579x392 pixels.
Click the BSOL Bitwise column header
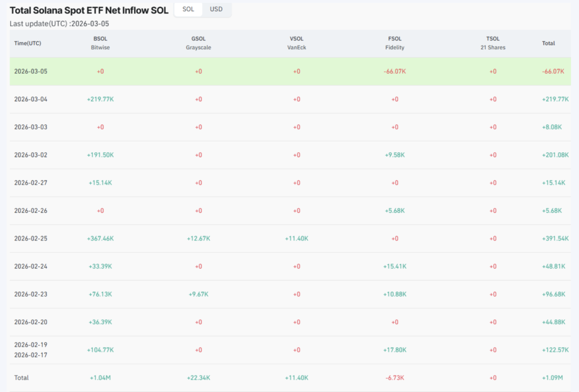(100, 43)
